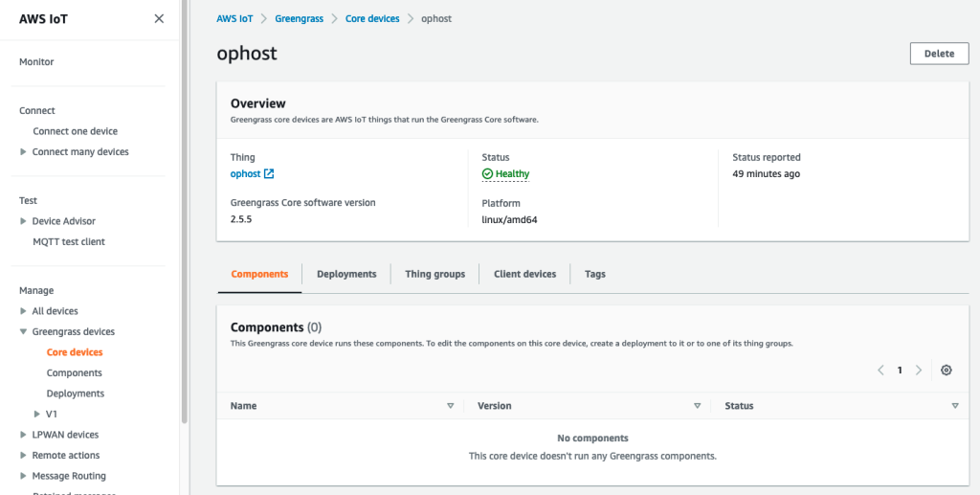The image size is (980, 495).
Task: Click the 'No components' message
Action: (592, 439)
